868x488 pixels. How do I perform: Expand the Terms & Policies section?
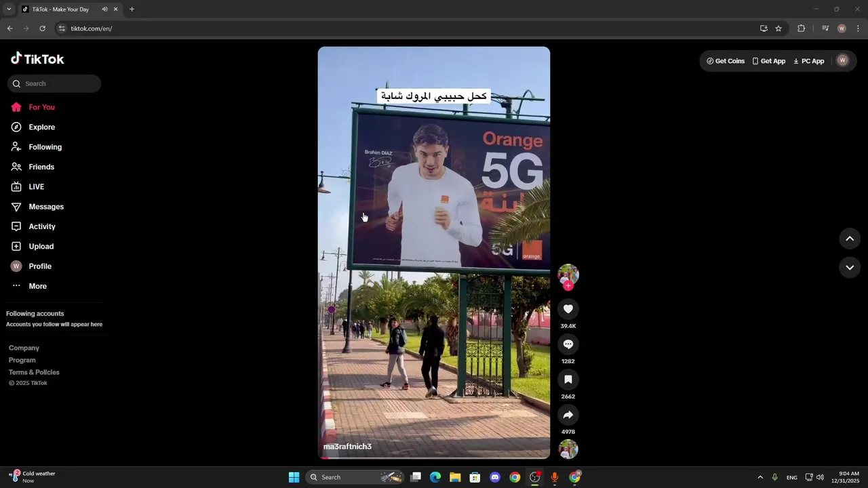[34, 372]
